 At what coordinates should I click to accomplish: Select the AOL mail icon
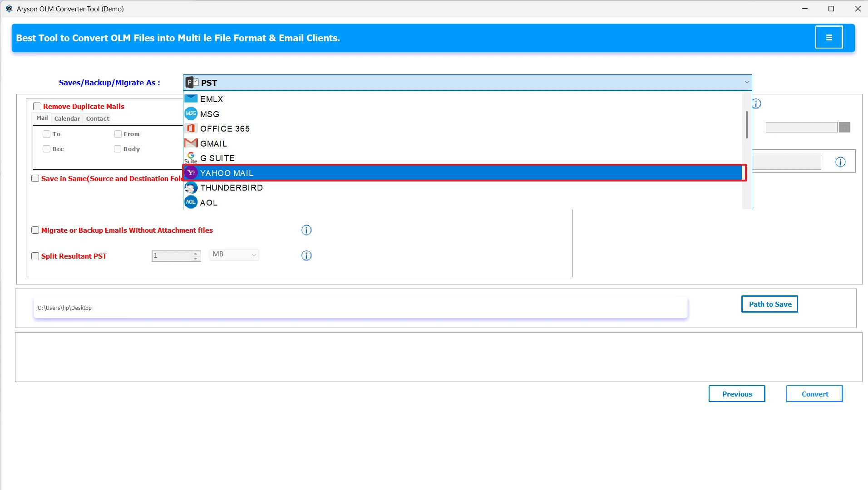tap(191, 202)
